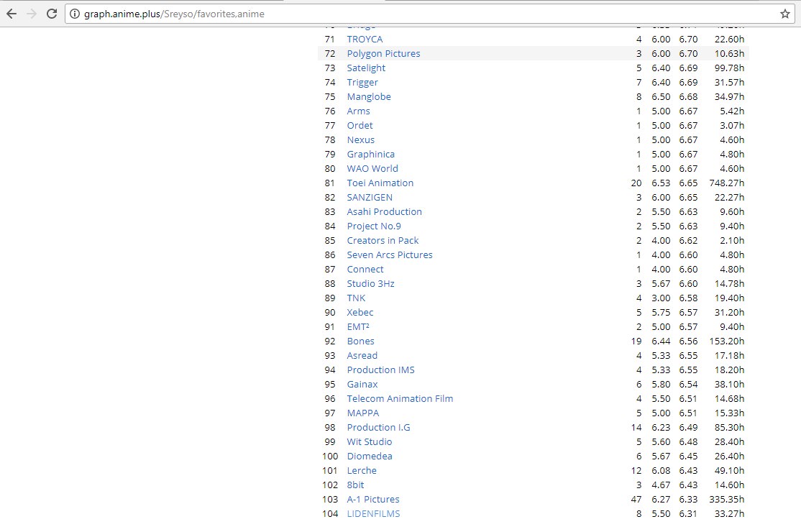Click Xebec's 5.75 mean score

(x=661, y=312)
